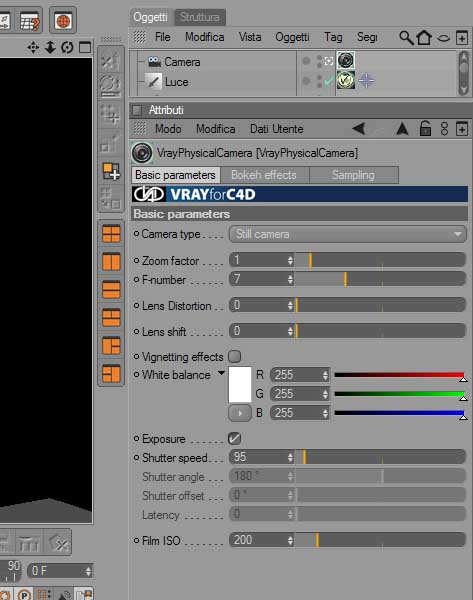The image size is (473, 600).
Task: Select bottom layout icon with large right pane
Action: pyautogui.click(x=111, y=373)
